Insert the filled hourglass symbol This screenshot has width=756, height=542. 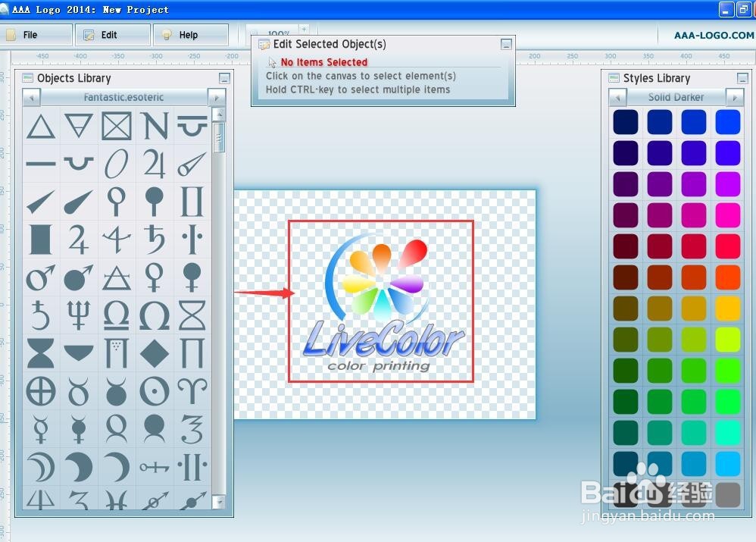(40, 353)
